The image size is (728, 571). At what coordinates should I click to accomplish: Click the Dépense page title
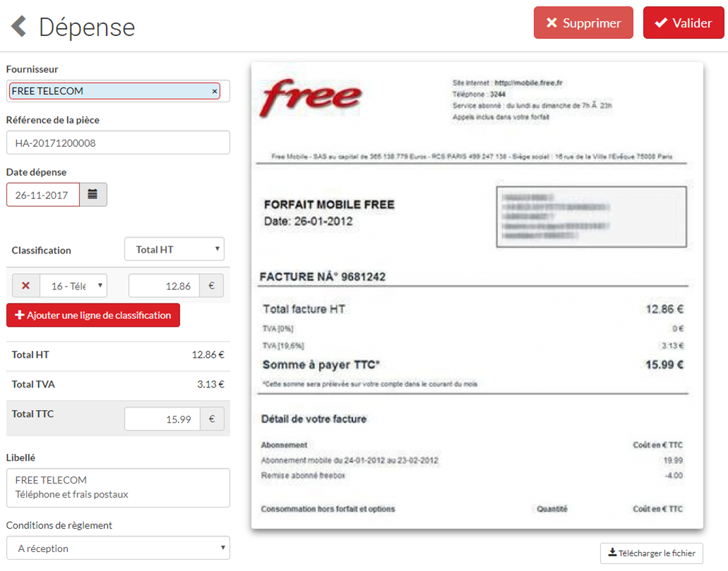click(87, 28)
